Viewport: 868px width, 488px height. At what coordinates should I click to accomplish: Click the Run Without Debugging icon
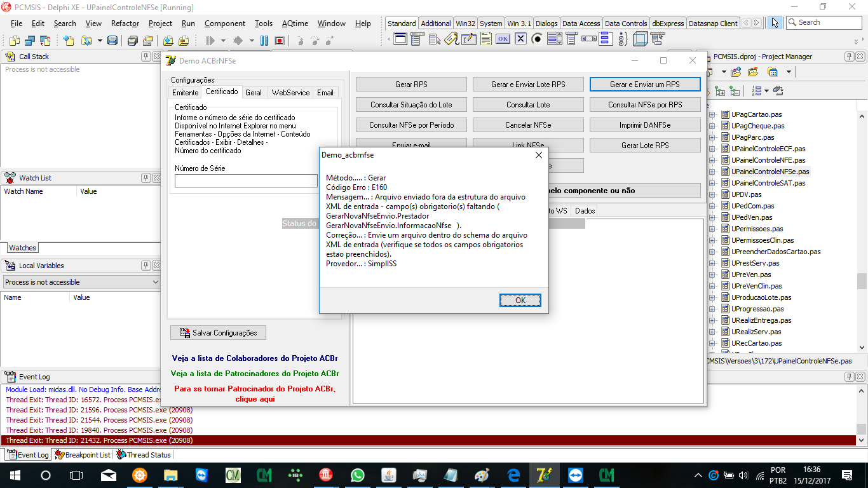point(238,41)
